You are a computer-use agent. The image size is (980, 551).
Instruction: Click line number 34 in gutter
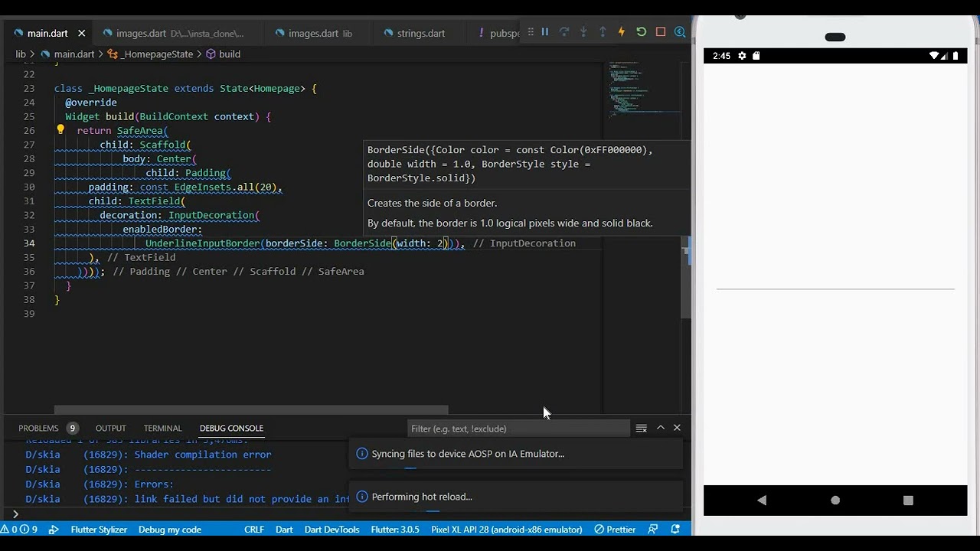click(28, 243)
